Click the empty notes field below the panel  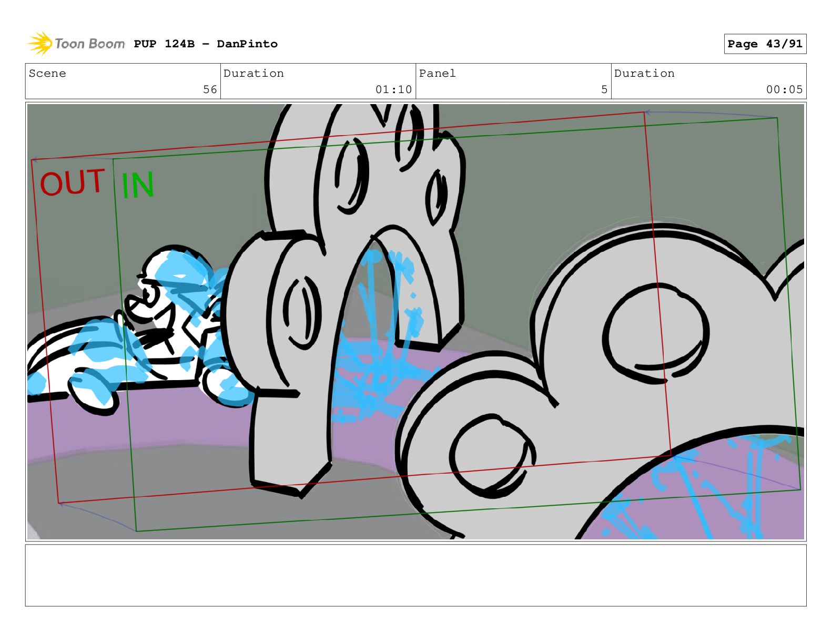coord(415,575)
